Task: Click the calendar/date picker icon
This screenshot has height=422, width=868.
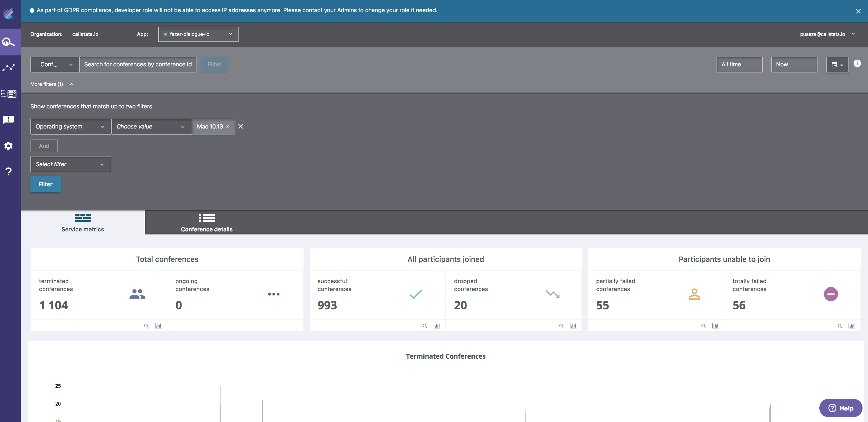Action: tap(836, 64)
